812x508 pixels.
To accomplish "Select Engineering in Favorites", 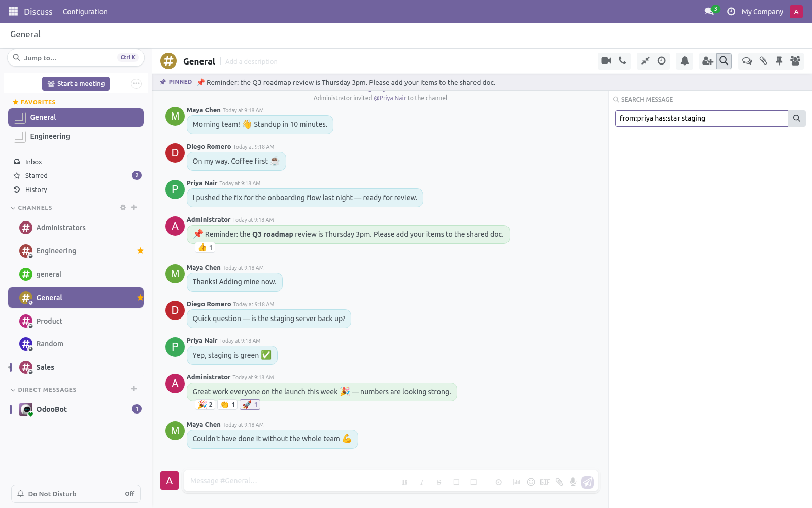I will (x=76, y=136).
